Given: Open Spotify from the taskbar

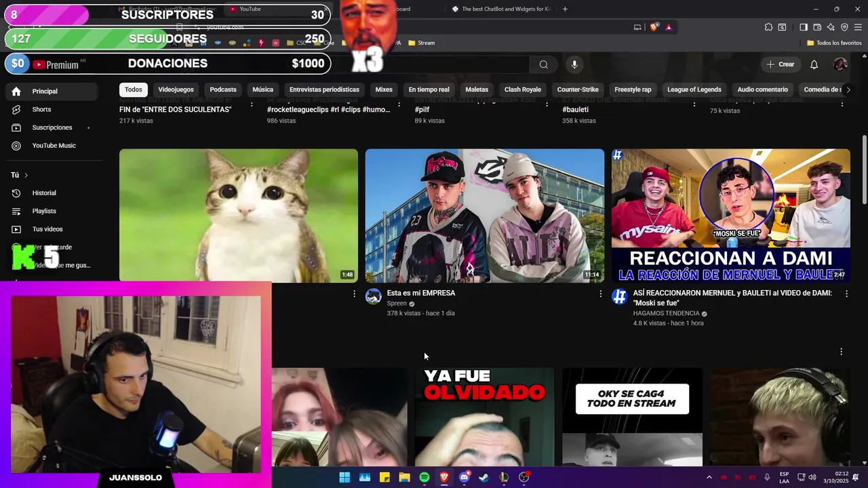Looking at the screenshot, I should point(425,477).
